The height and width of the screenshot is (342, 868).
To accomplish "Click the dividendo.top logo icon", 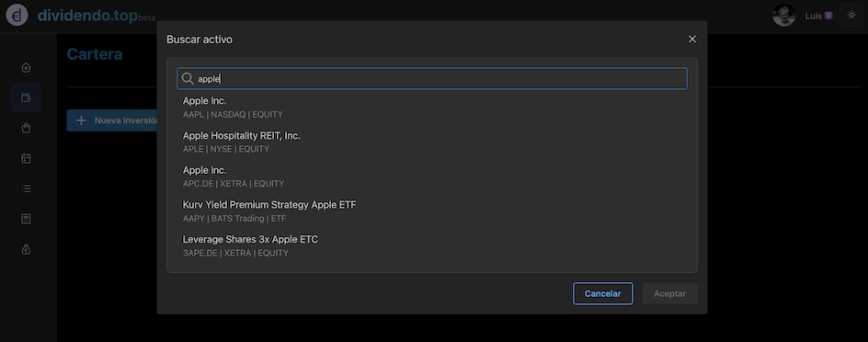I will [17, 15].
